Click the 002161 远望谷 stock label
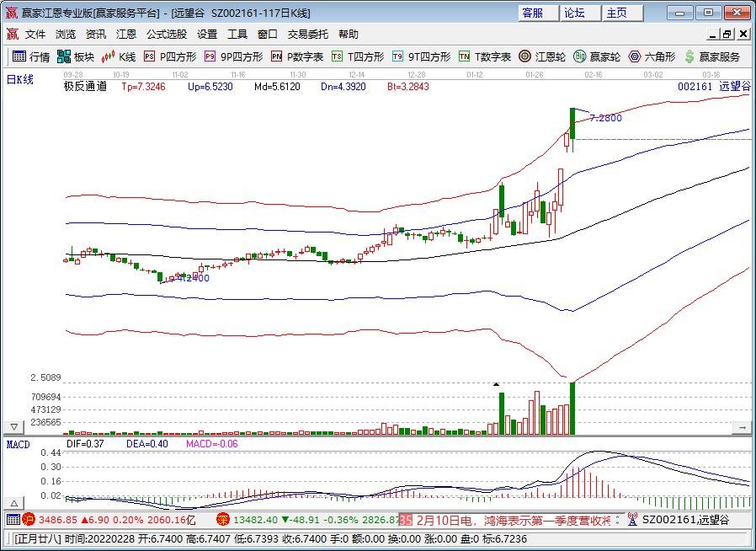Viewport: 756px width, 551px height. pos(715,87)
